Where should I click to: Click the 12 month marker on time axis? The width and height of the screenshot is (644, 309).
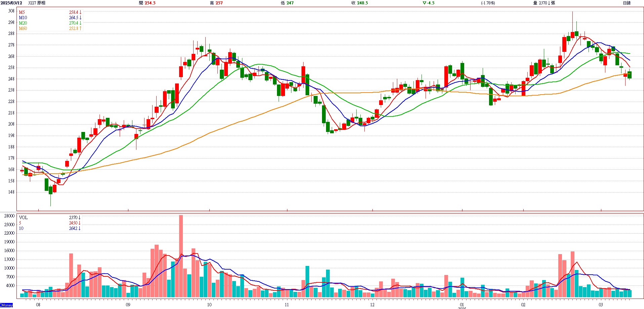(372, 305)
